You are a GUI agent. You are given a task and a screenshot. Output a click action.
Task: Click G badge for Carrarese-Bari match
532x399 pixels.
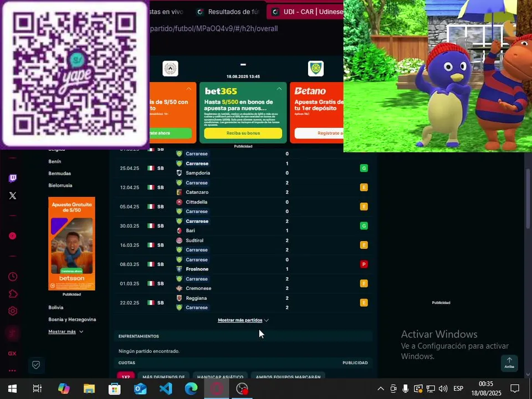pos(364,226)
